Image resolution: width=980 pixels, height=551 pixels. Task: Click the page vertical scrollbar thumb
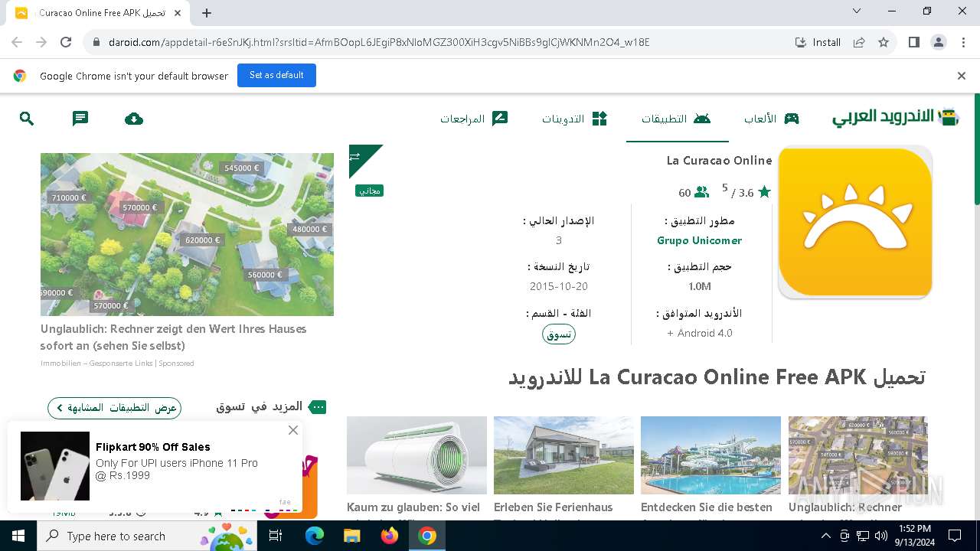pos(976,149)
